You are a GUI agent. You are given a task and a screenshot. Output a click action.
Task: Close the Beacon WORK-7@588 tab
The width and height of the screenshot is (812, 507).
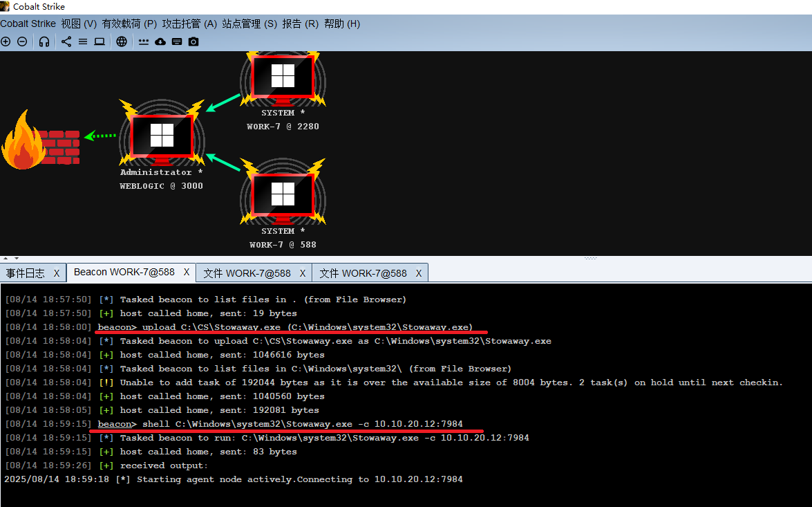tap(187, 272)
